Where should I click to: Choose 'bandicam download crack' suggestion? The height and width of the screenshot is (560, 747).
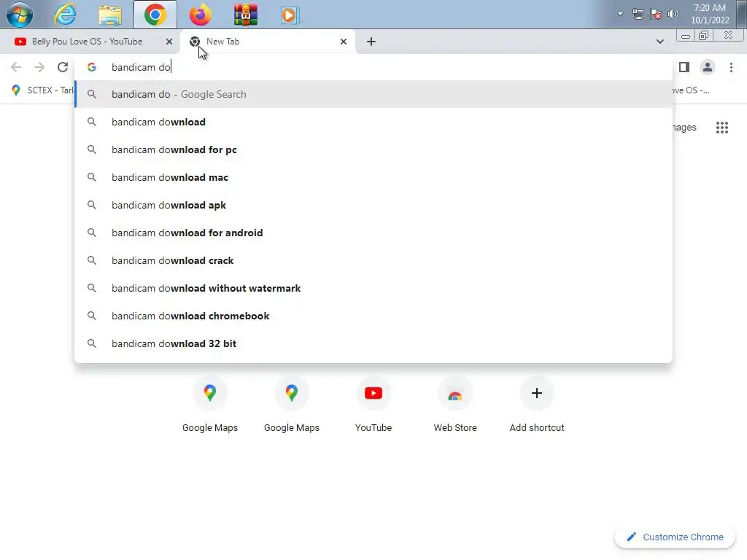click(373, 260)
